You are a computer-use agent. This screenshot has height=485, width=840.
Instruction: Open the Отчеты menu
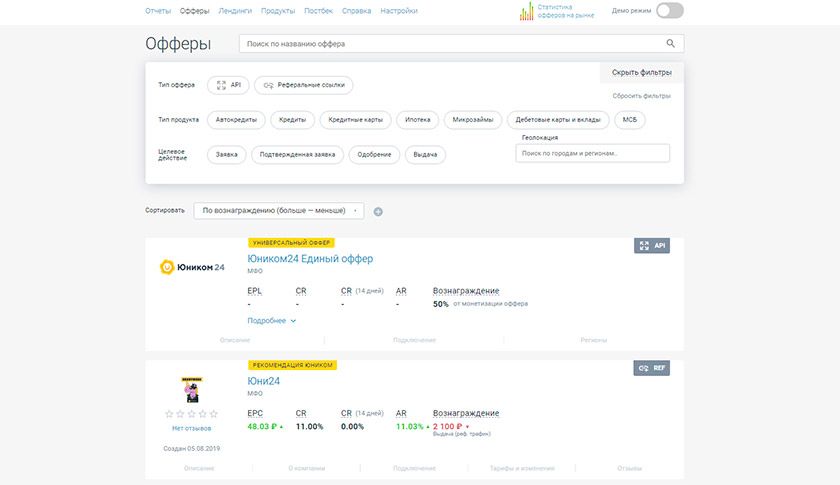click(158, 11)
